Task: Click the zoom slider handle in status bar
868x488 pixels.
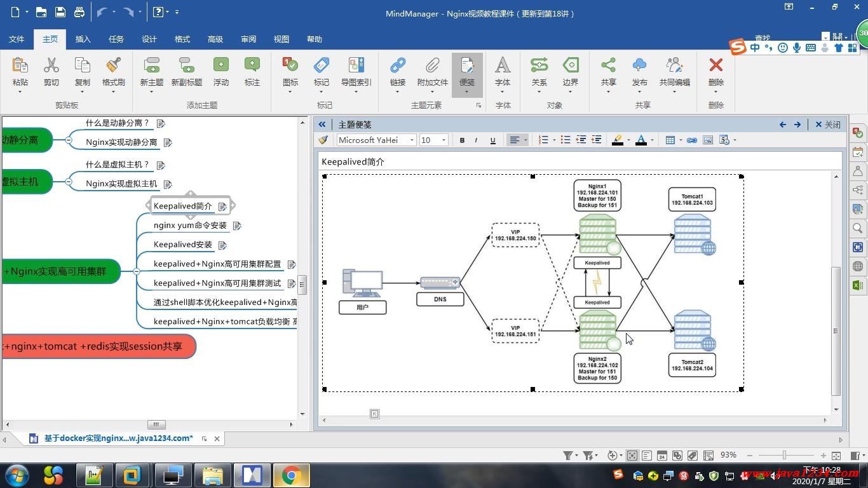Action: pyautogui.click(x=785, y=455)
